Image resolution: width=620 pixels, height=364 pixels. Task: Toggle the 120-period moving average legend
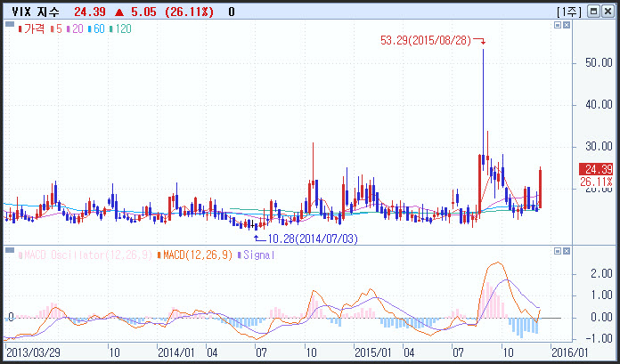(120, 28)
